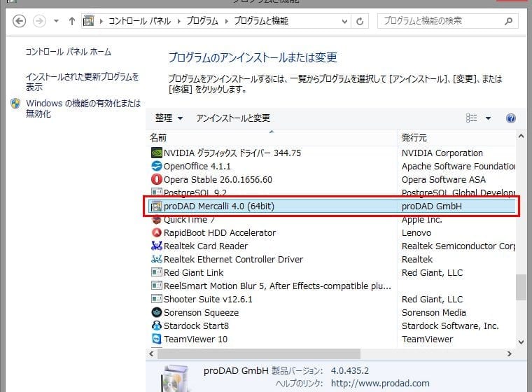Sort by 名前 column header
The width and height of the screenshot is (532, 392).
coord(271,138)
